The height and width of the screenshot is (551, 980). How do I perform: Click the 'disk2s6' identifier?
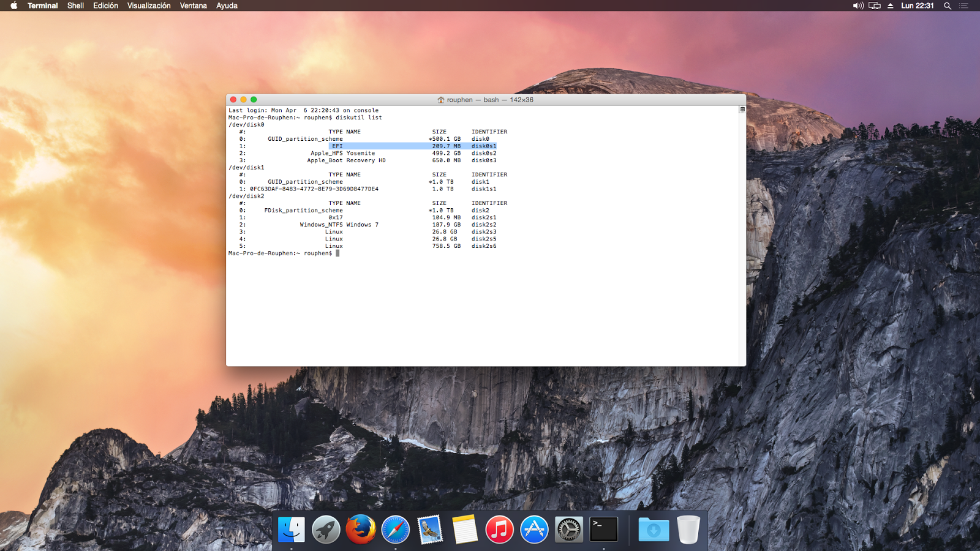pyautogui.click(x=484, y=246)
